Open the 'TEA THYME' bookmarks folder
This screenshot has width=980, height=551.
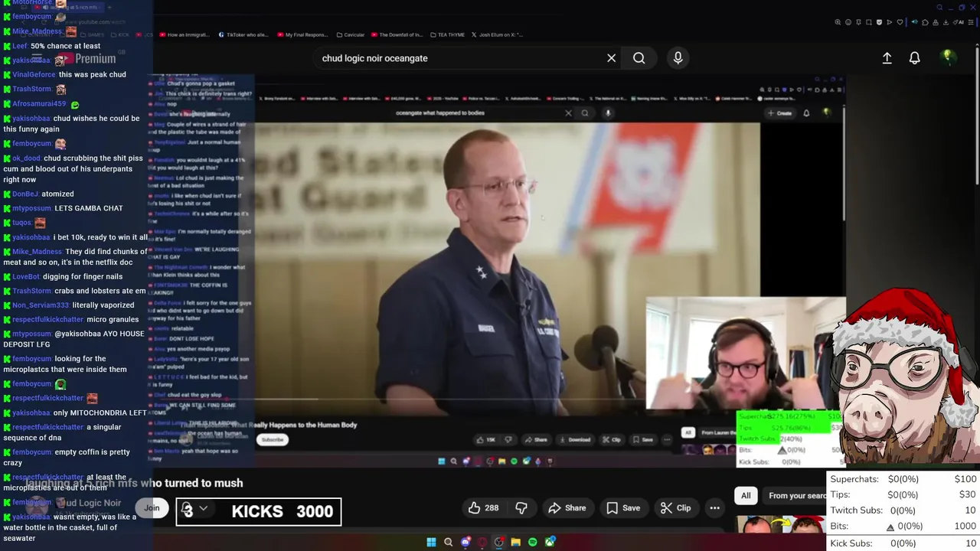tap(447, 34)
